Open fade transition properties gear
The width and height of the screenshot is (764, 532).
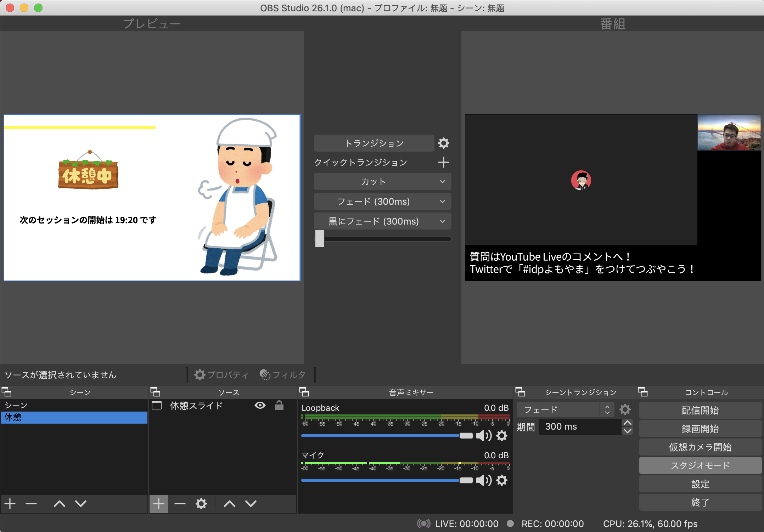pos(625,409)
